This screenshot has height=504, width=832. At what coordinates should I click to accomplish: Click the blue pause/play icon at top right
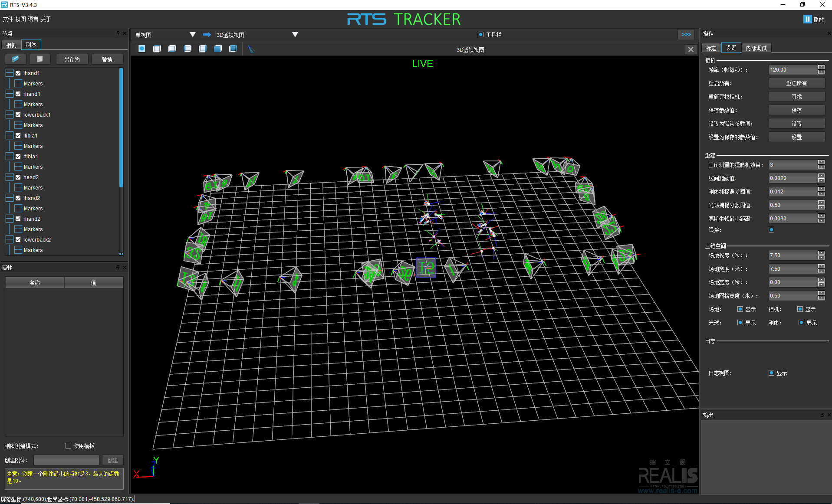click(807, 19)
